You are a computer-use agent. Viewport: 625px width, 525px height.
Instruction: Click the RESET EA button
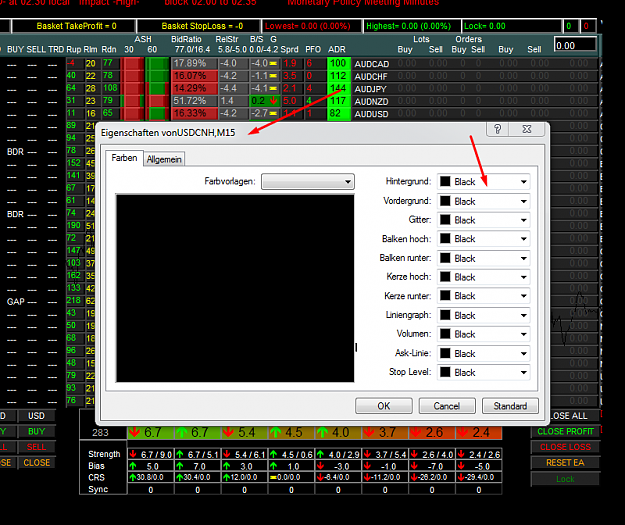pos(565,462)
